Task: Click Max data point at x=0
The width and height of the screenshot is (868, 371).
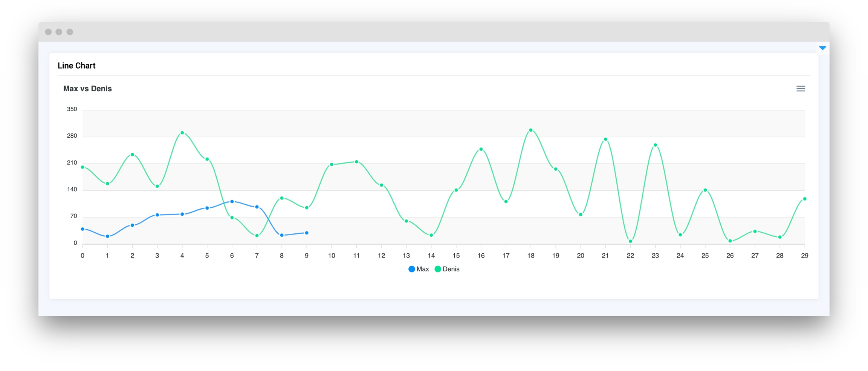Action: [83, 229]
